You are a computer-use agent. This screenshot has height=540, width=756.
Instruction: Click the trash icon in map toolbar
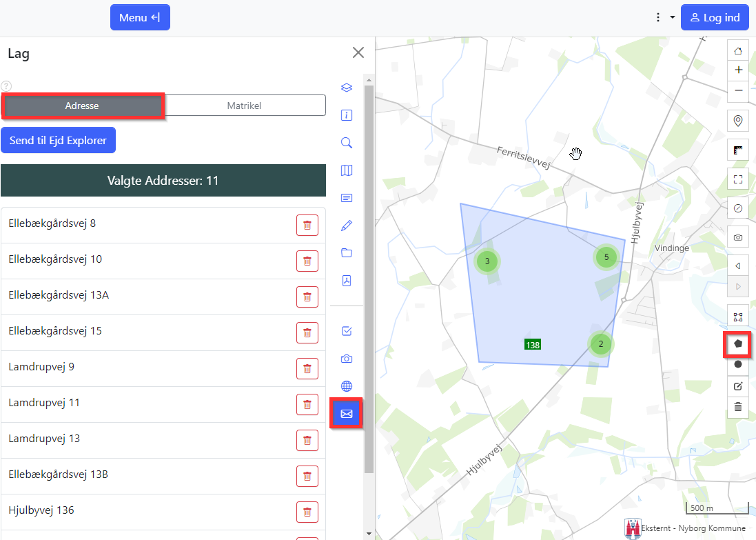(738, 407)
